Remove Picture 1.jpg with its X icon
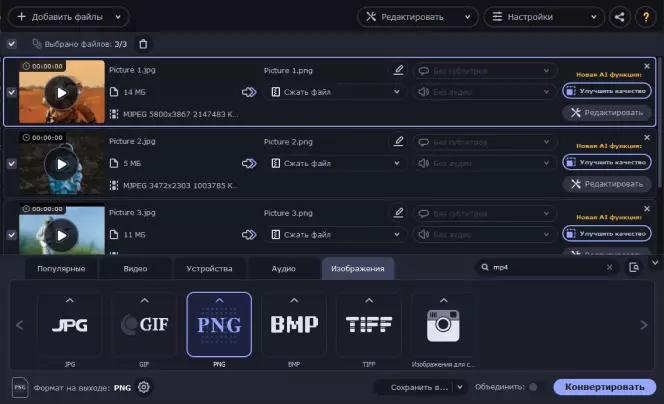This screenshot has width=664, height=404. tap(647, 66)
